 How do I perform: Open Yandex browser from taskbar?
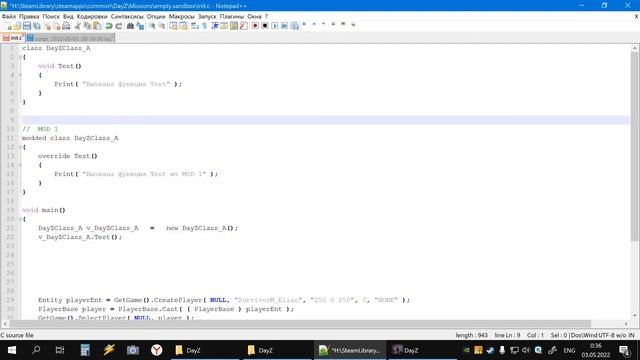coord(156,350)
